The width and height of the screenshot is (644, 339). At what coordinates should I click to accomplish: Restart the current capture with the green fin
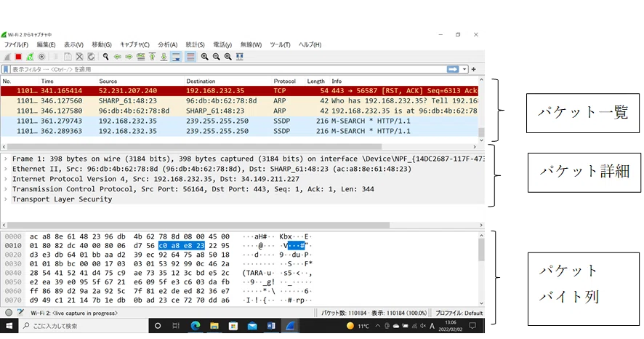tap(30, 57)
